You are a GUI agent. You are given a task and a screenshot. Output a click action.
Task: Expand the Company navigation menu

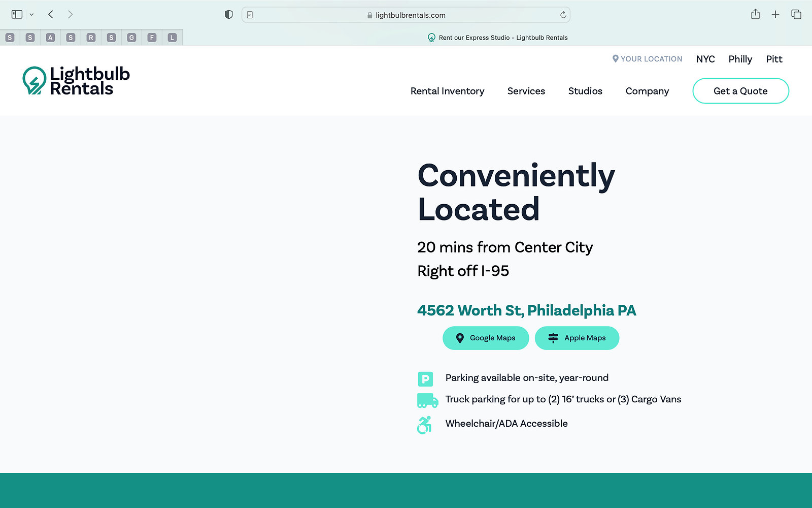(647, 91)
